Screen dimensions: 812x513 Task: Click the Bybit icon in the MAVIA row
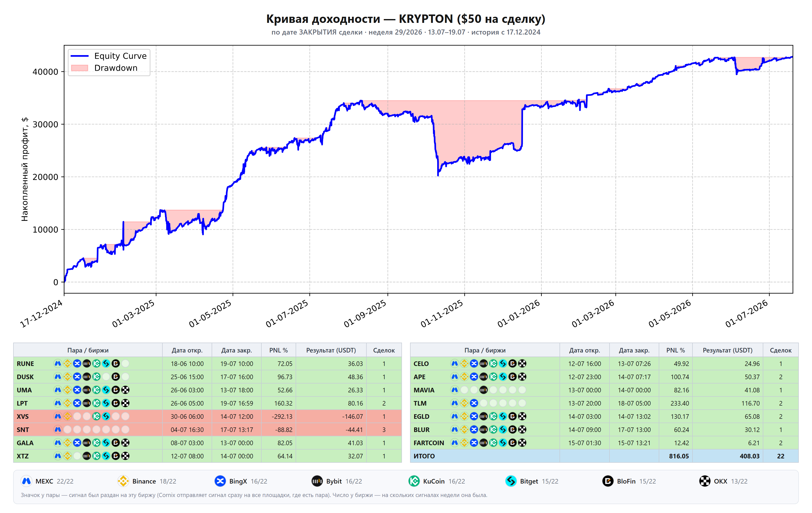pos(484,390)
